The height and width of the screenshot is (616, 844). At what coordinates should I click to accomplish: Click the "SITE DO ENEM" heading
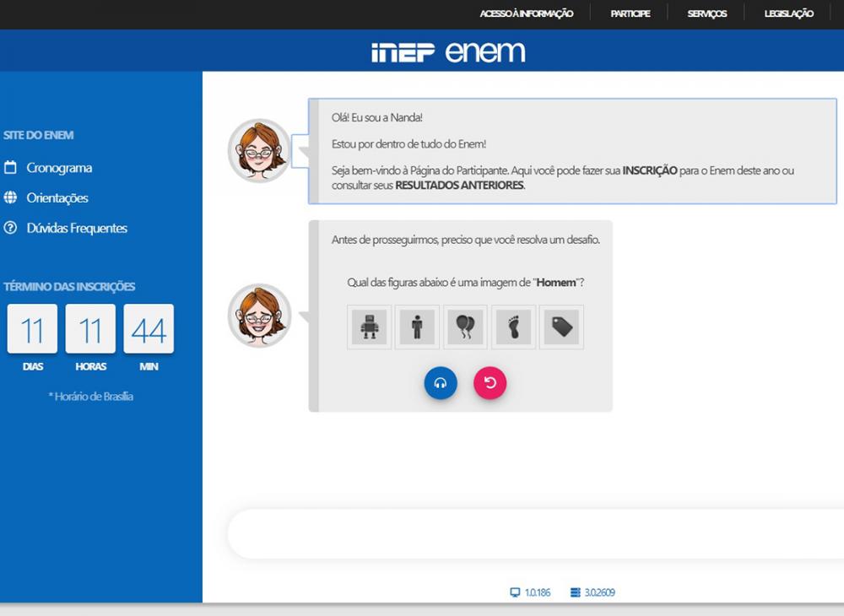[x=38, y=135]
